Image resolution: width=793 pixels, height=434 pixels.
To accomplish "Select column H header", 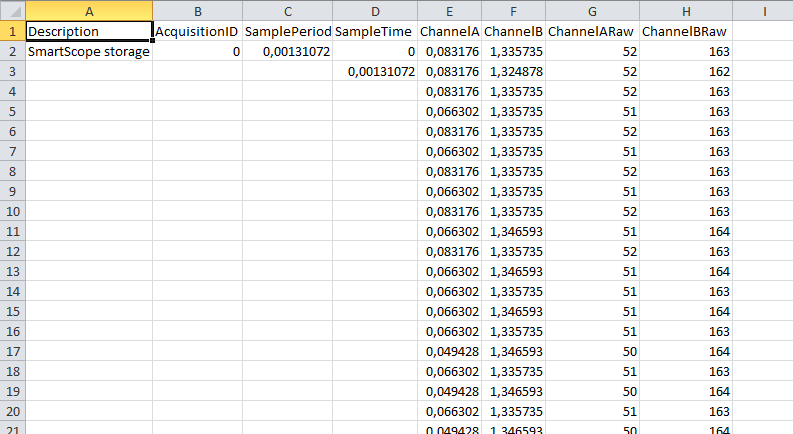I will click(685, 10).
